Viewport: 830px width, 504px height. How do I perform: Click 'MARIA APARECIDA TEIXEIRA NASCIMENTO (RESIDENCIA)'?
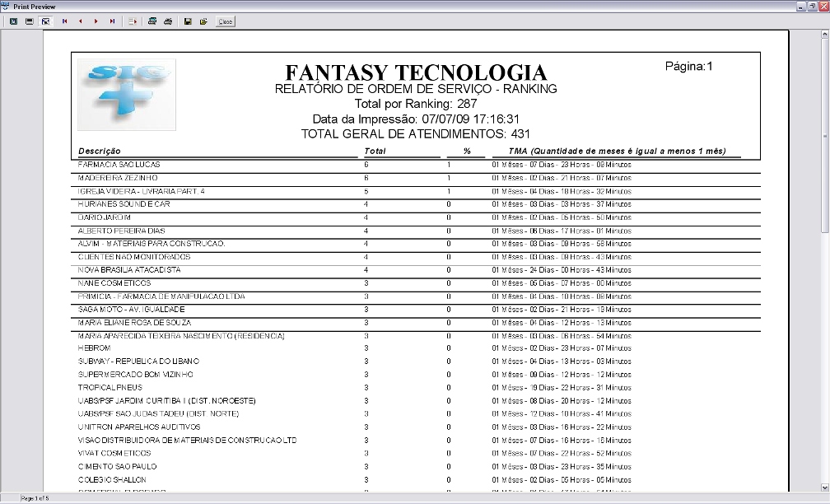tap(181, 336)
